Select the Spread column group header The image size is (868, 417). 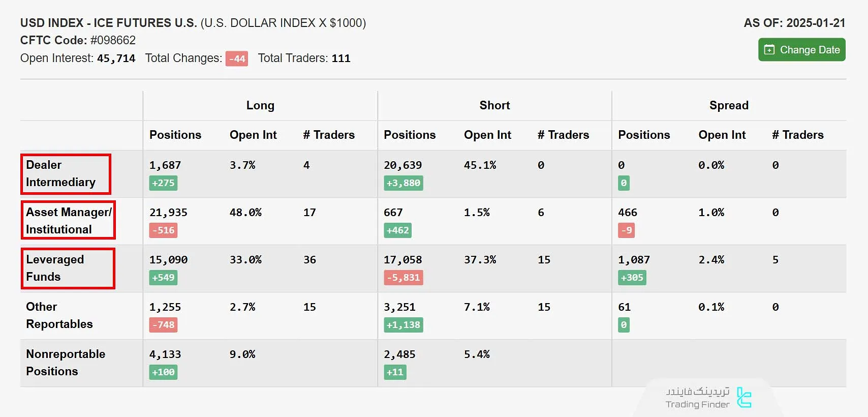729,105
